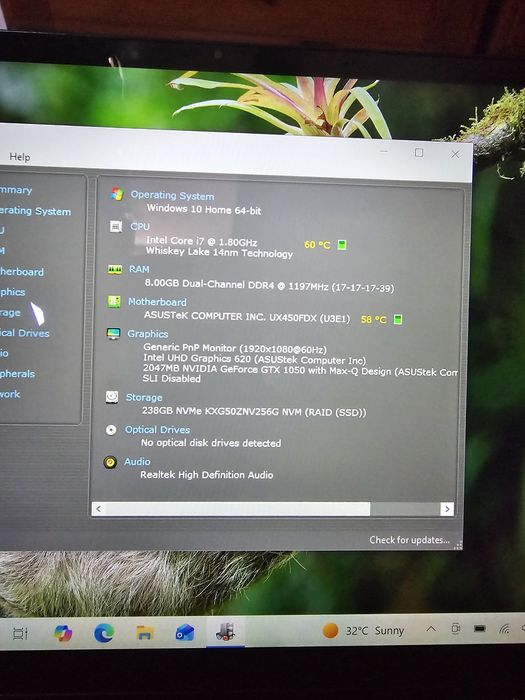Open Outlook from the taskbar
Viewport: 525px width, 700px height.
[185, 633]
